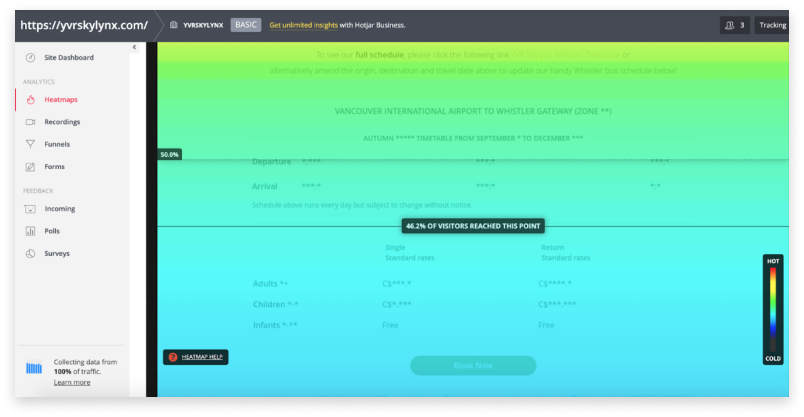Click the hot-to-cold color scale bar

772,309
